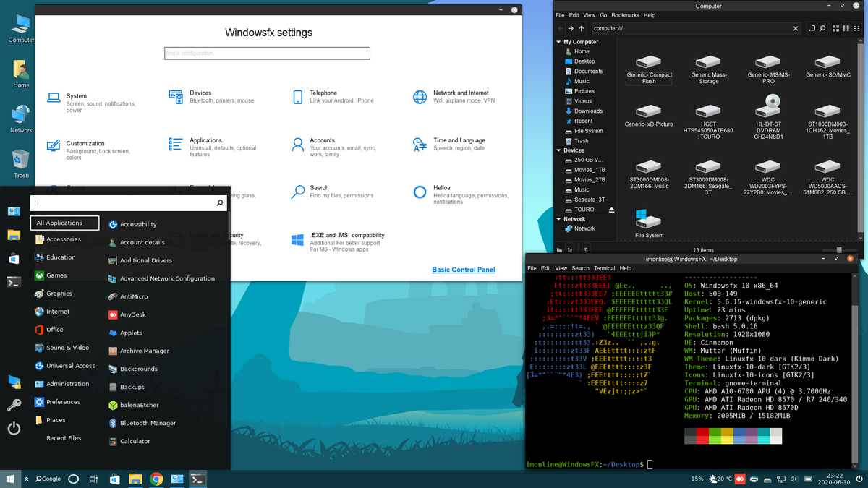868x488 pixels.
Task: Open Task View on the taskbar
Action: tap(93, 479)
